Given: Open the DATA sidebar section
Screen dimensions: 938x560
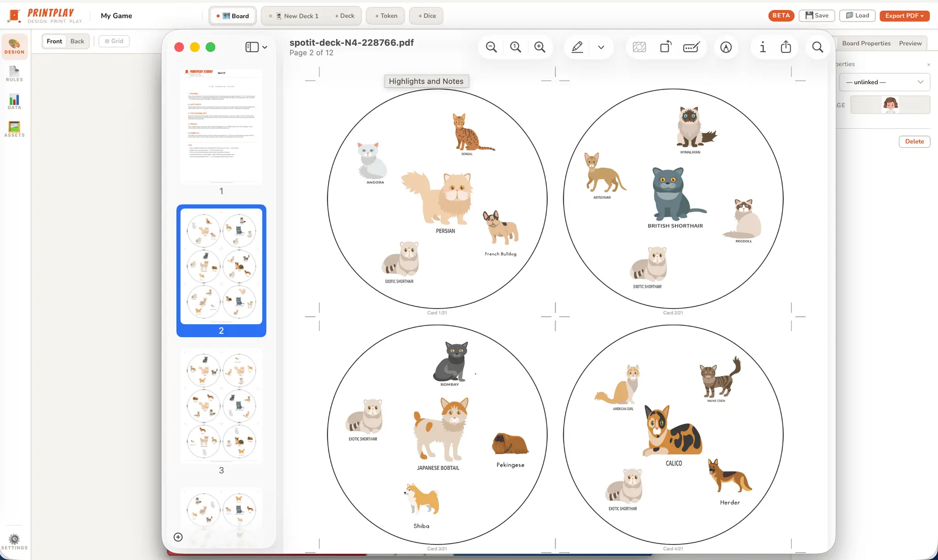Looking at the screenshot, I should pos(15,102).
